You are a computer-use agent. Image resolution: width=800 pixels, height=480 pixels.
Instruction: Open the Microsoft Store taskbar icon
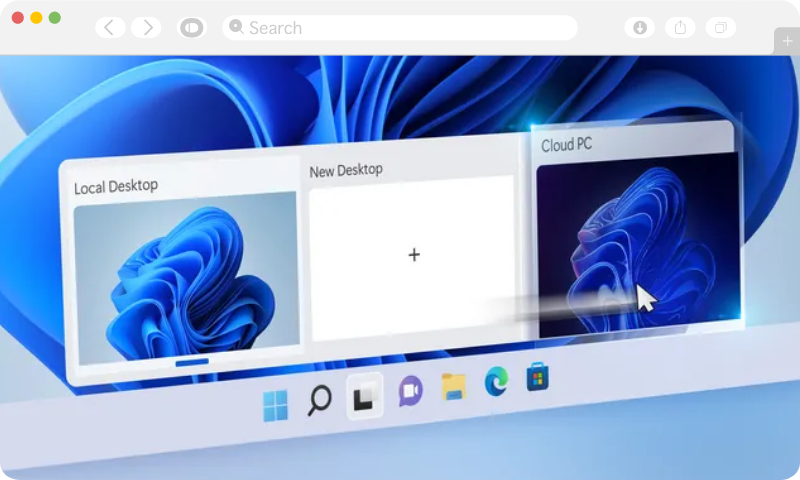click(538, 377)
